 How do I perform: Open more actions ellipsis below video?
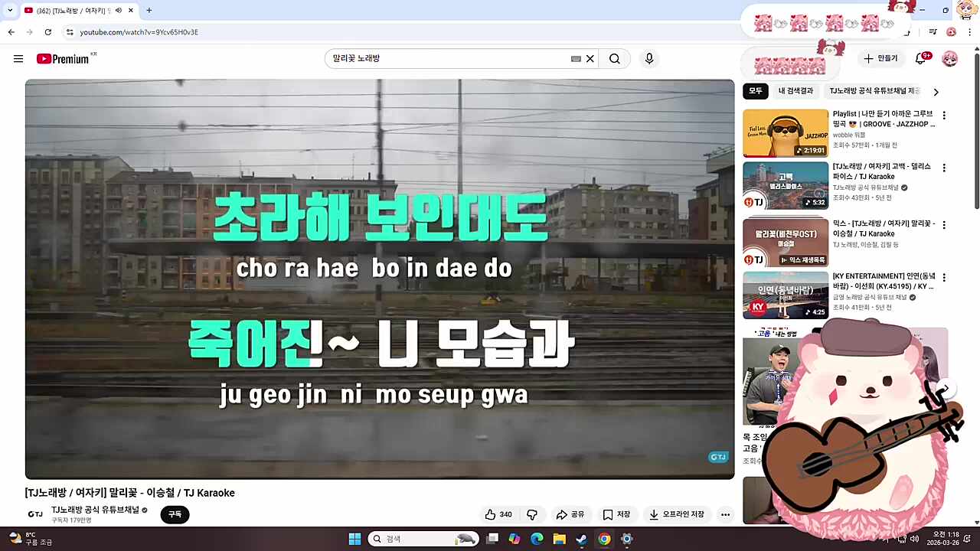point(725,514)
